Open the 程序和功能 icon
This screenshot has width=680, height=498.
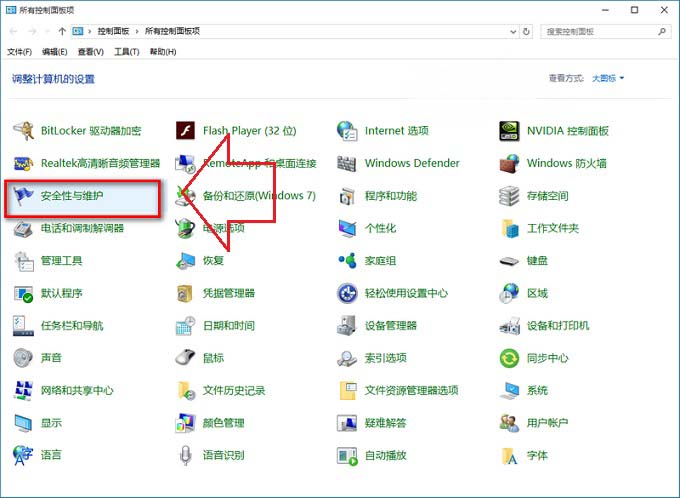pos(347,196)
